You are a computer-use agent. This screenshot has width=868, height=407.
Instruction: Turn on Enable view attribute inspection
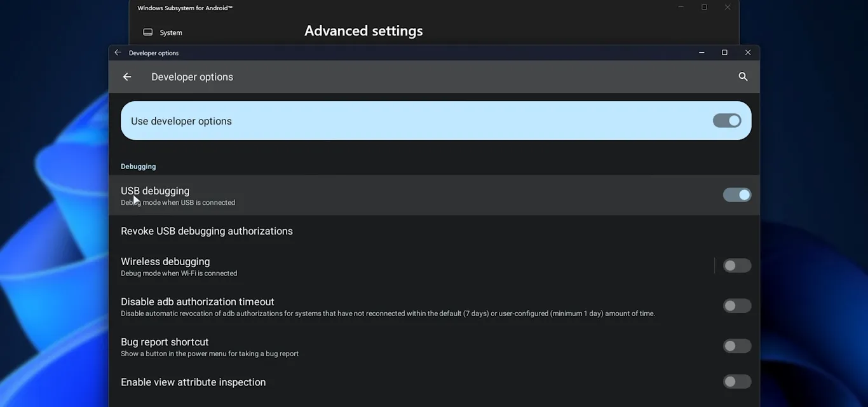click(x=736, y=382)
